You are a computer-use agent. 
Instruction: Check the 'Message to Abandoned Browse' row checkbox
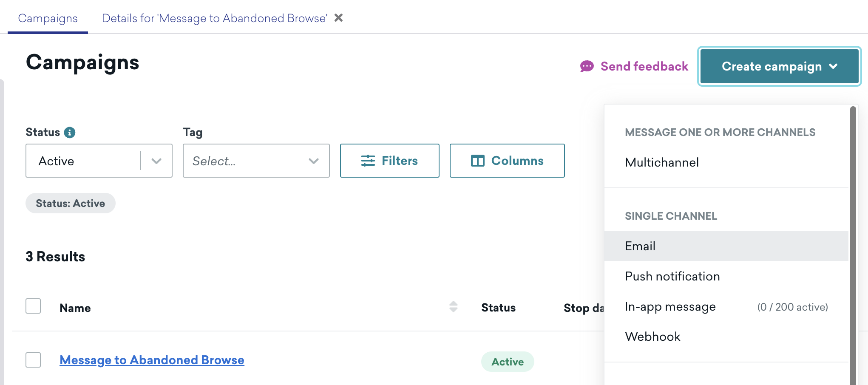(33, 360)
